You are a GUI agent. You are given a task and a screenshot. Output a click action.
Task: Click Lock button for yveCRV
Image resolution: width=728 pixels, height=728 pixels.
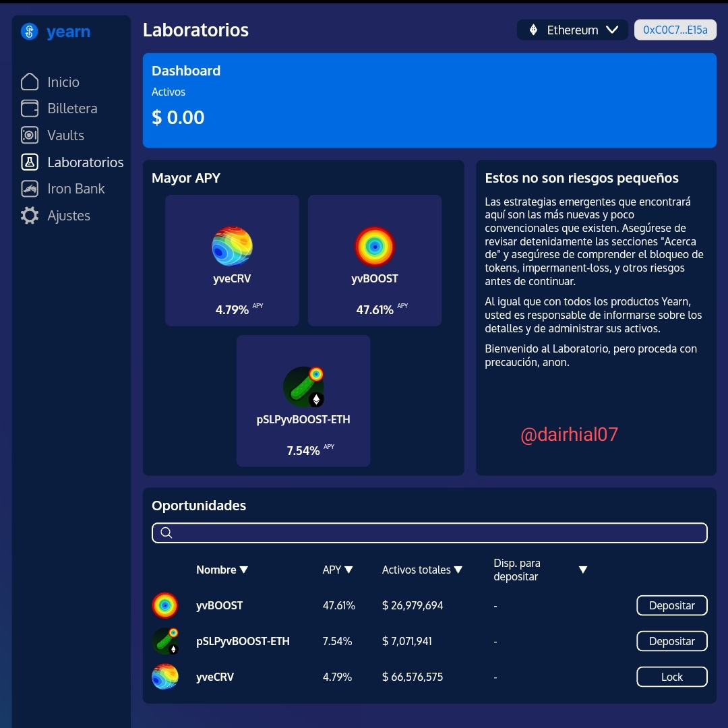[x=672, y=677]
